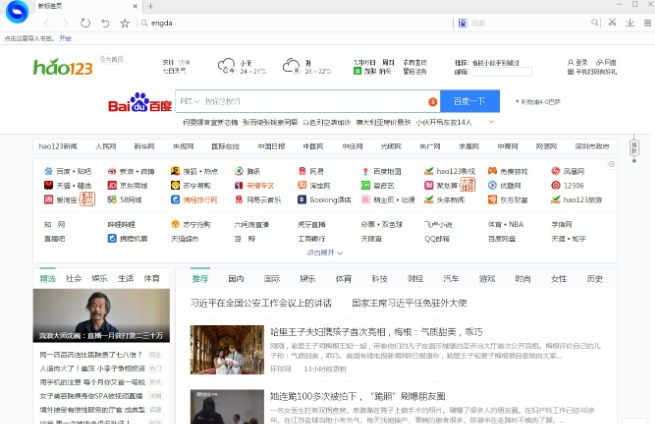Click the orange badge icon inside Baidu search box
The image size is (655, 424).
[433, 102]
